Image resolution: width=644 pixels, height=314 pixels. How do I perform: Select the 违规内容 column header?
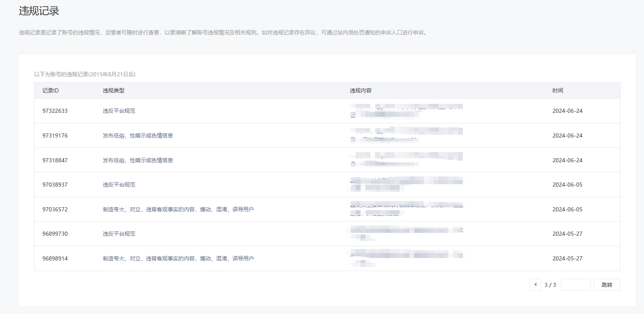(361, 90)
